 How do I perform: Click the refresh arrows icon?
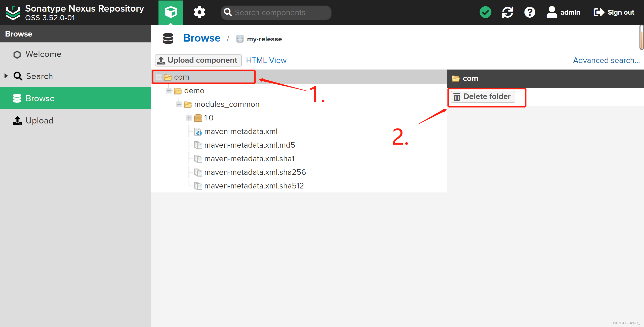tap(507, 12)
